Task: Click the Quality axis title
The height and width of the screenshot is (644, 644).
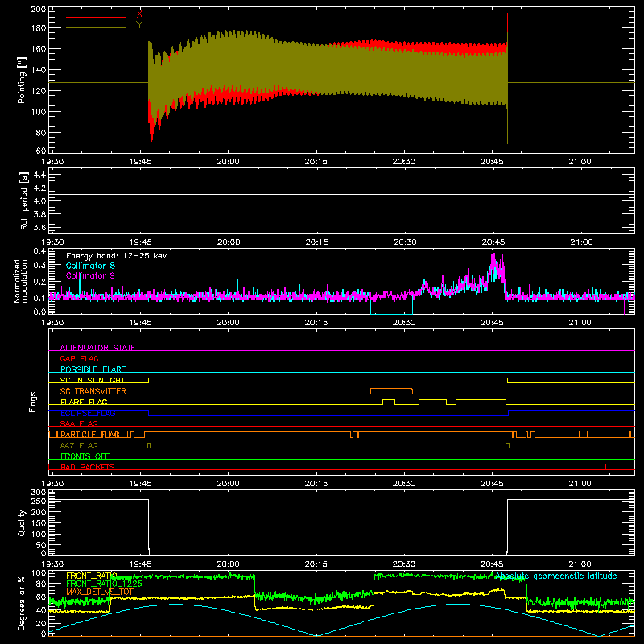Action: click(22, 522)
